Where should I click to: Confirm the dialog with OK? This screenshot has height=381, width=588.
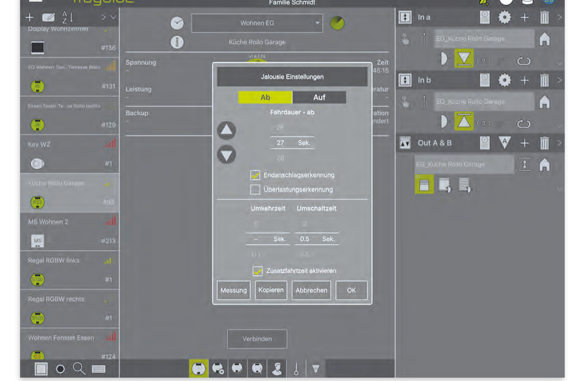pyautogui.click(x=351, y=290)
